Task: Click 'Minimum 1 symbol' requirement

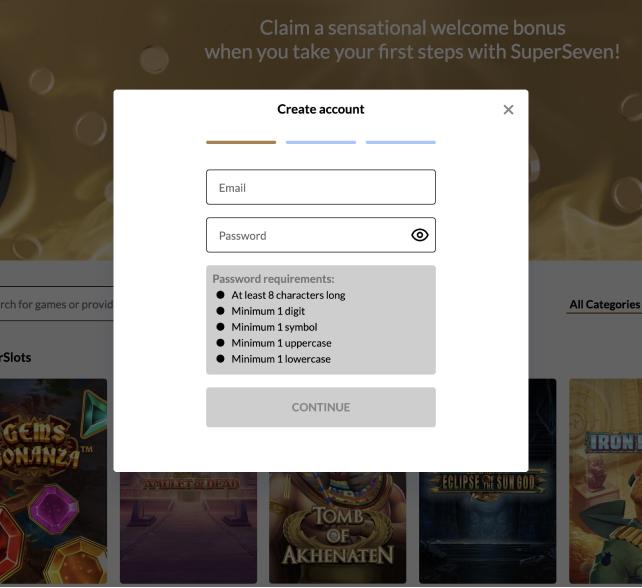Action: click(x=274, y=327)
